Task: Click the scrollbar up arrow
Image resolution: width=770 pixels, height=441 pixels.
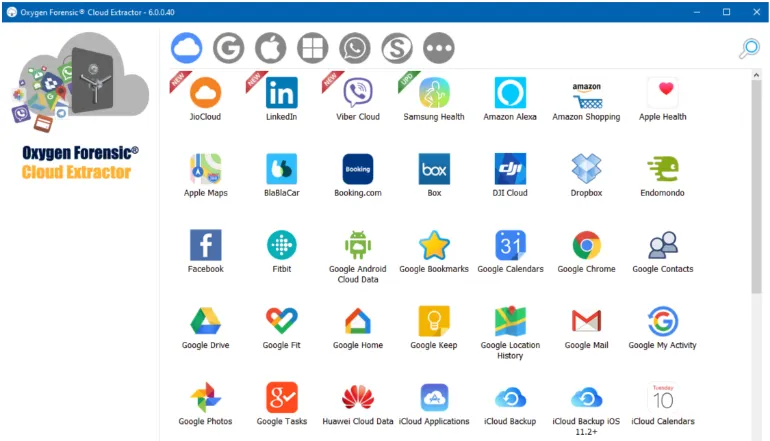Action: [x=756, y=75]
